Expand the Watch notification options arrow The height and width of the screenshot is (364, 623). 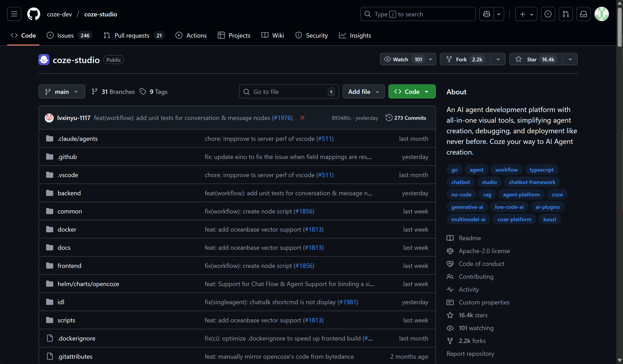pos(431,59)
